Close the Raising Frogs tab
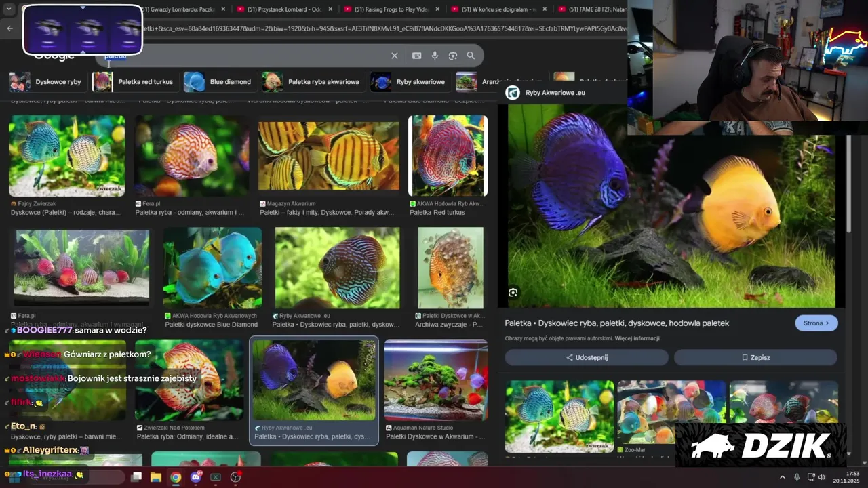The image size is (868, 488). [437, 9]
